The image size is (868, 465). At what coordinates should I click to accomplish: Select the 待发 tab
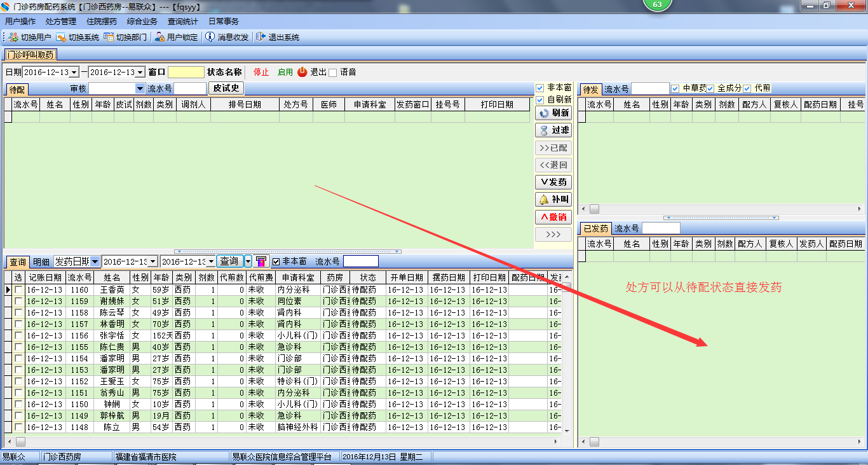pos(591,89)
